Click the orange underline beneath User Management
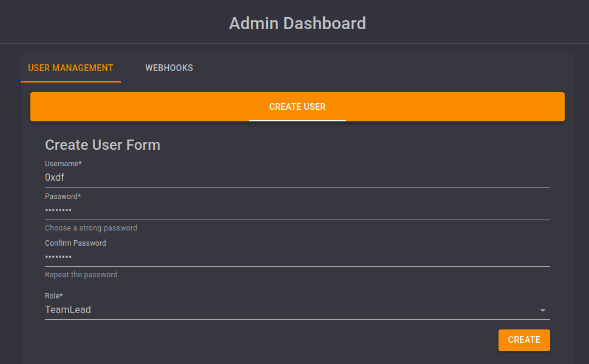The width and height of the screenshot is (589, 364). pyautogui.click(x=70, y=81)
